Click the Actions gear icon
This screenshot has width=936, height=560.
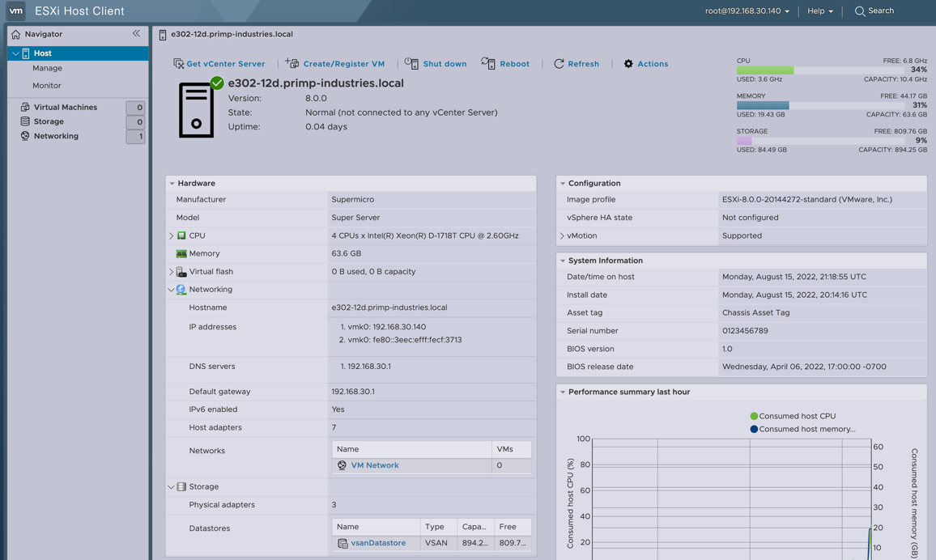click(628, 63)
